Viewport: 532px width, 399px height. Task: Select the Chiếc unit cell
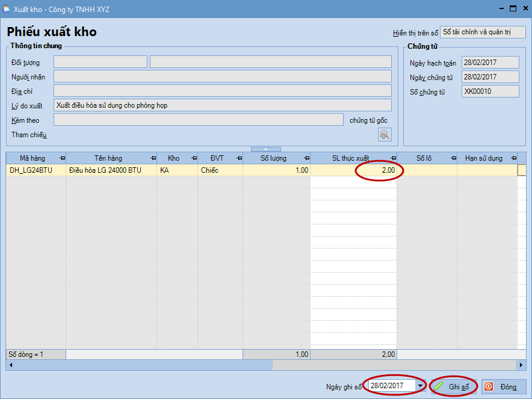click(x=220, y=170)
